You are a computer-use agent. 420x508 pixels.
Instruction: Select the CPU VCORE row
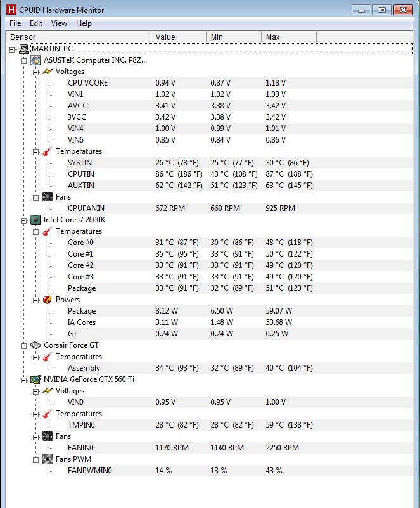(239, 83)
